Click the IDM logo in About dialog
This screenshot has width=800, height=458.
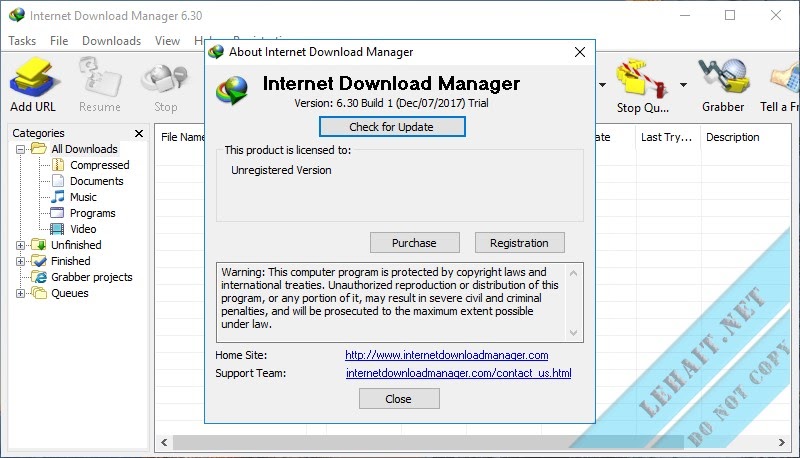232,90
